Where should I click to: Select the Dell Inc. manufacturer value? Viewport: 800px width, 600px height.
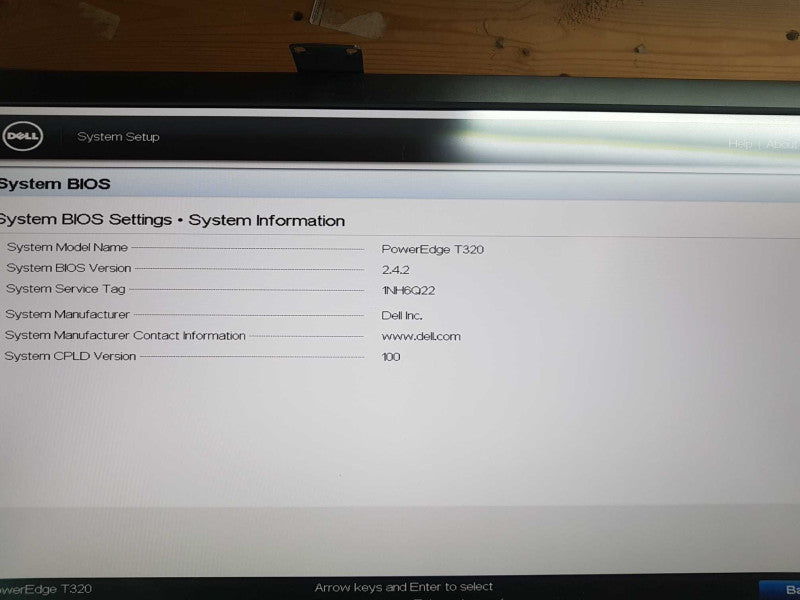(x=402, y=316)
